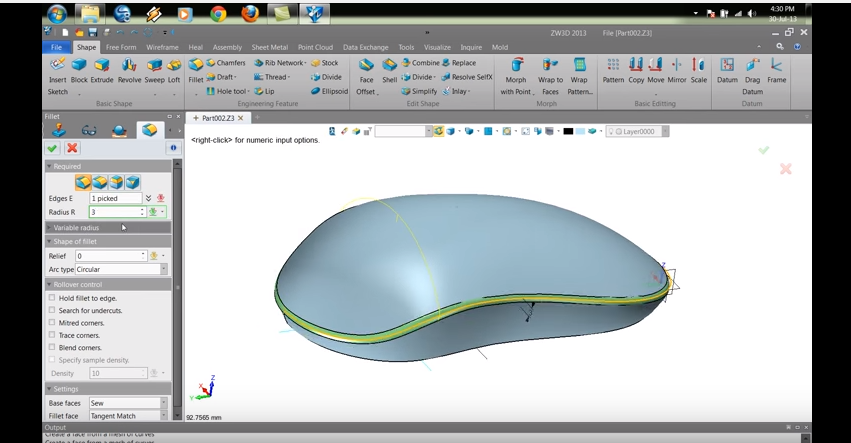851x443 pixels.
Task: Switch to the Sheet Metal tab
Action: click(x=269, y=47)
